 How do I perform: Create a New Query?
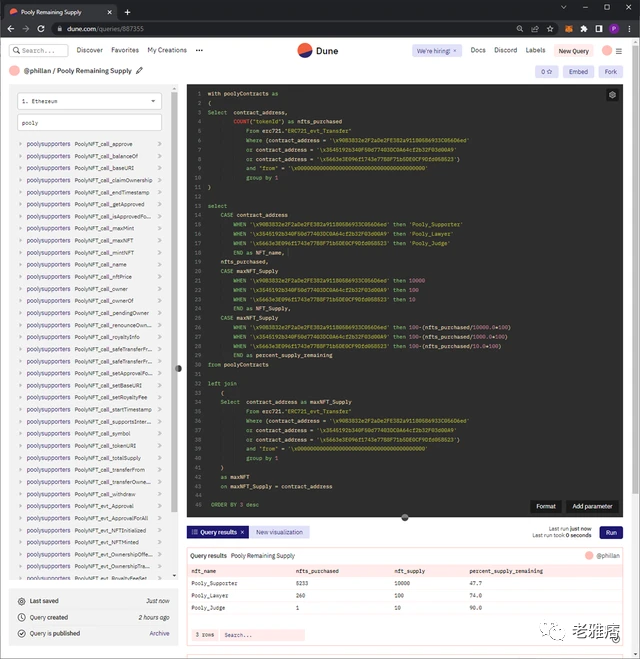pos(574,51)
